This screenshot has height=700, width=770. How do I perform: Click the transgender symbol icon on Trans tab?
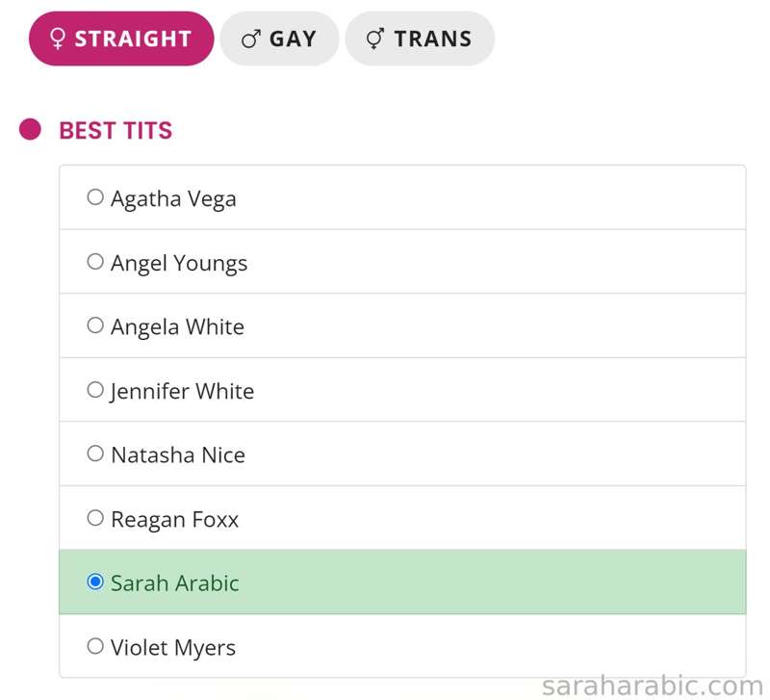click(375, 39)
